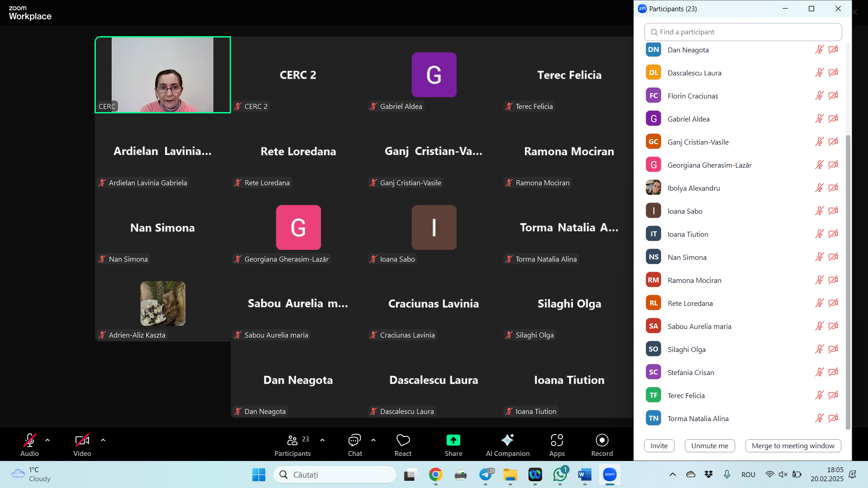Toggle the Video camera button
Screen dimensions: 868x488
tap(82, 440)
